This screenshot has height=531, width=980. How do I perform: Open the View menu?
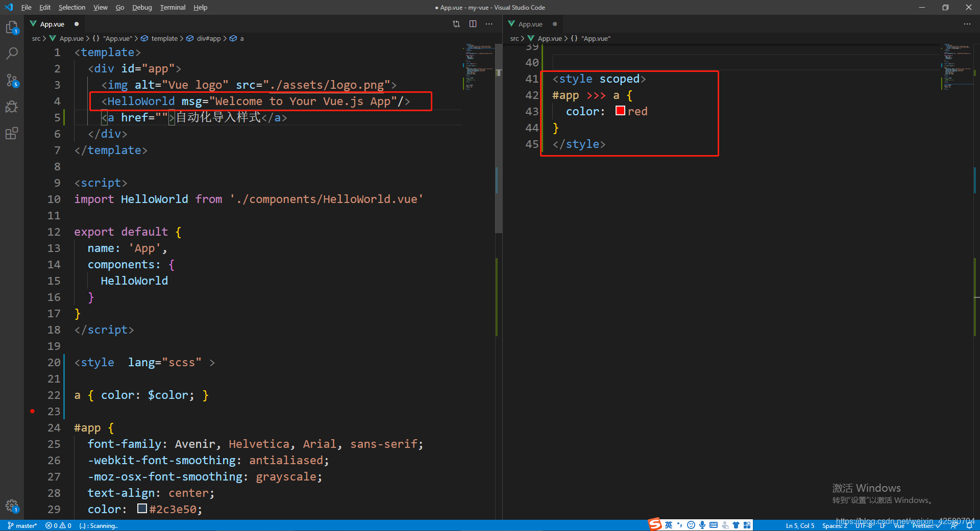[x=101, y=7]
